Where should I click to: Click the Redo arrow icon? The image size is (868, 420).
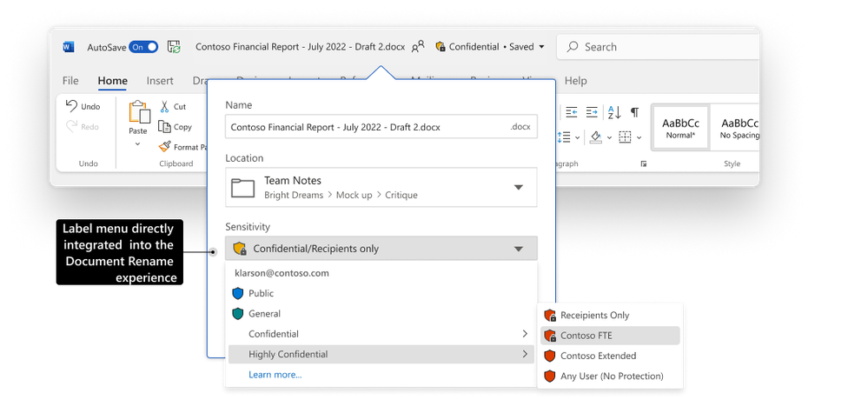coord(72,126)
